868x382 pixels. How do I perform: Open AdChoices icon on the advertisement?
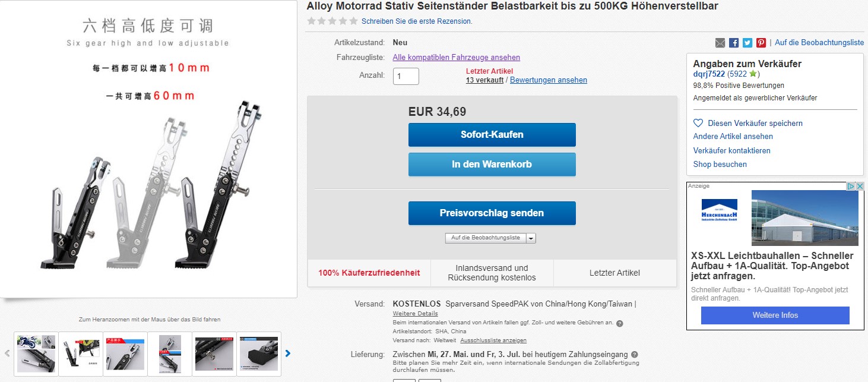pos(856,187)
